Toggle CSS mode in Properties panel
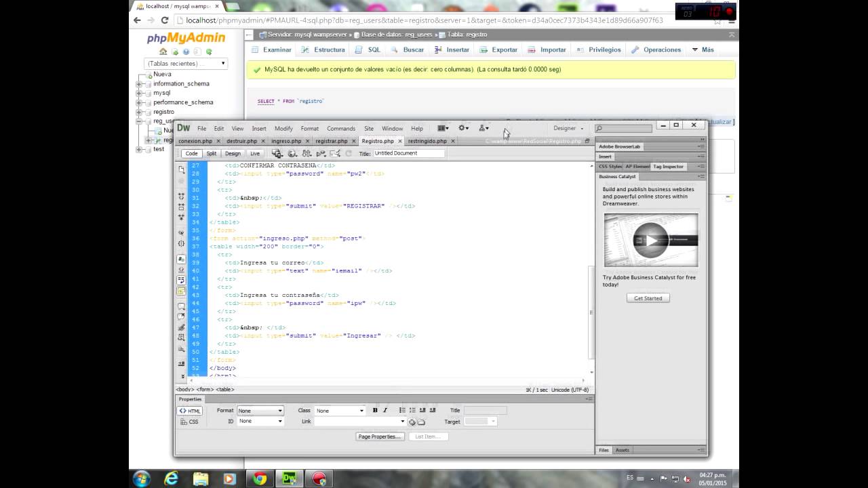This screenshot has height=488, width=868. 190,422
